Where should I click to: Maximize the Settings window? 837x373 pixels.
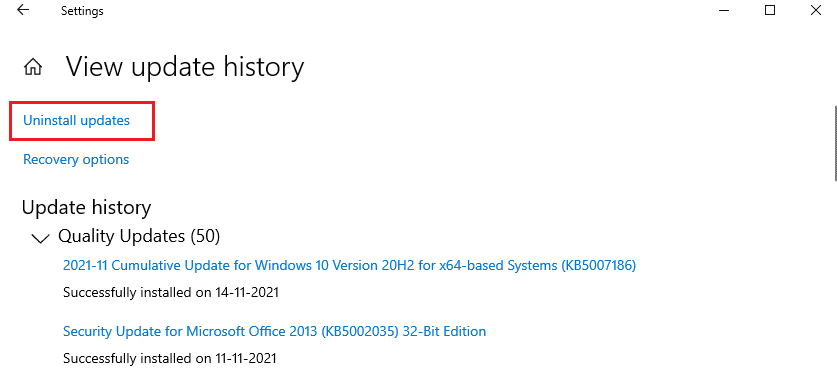pos(770,10)
